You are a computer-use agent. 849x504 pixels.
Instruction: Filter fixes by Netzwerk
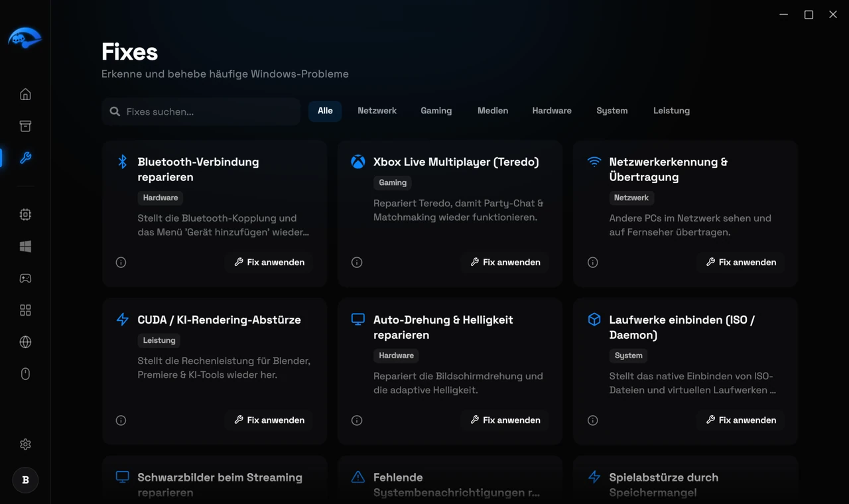click(377, 111)
